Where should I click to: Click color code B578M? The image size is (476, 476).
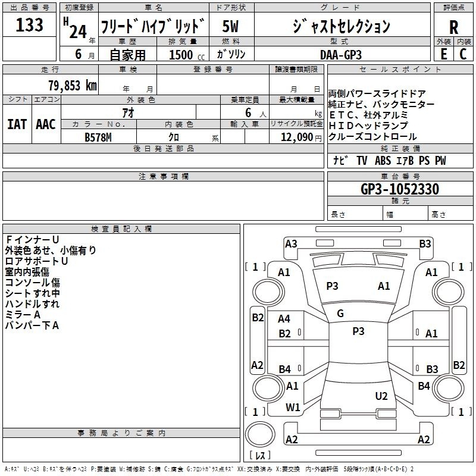click(99, 137)
